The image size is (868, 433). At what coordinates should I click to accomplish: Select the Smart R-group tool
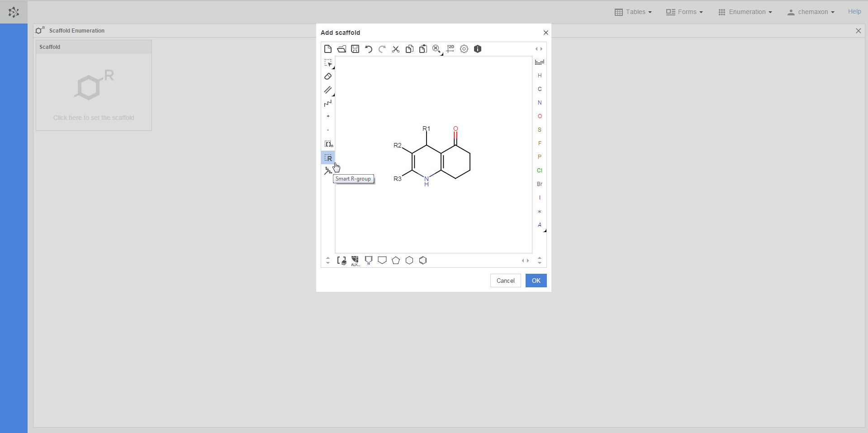pyautogui.click(x=328, y=158)
